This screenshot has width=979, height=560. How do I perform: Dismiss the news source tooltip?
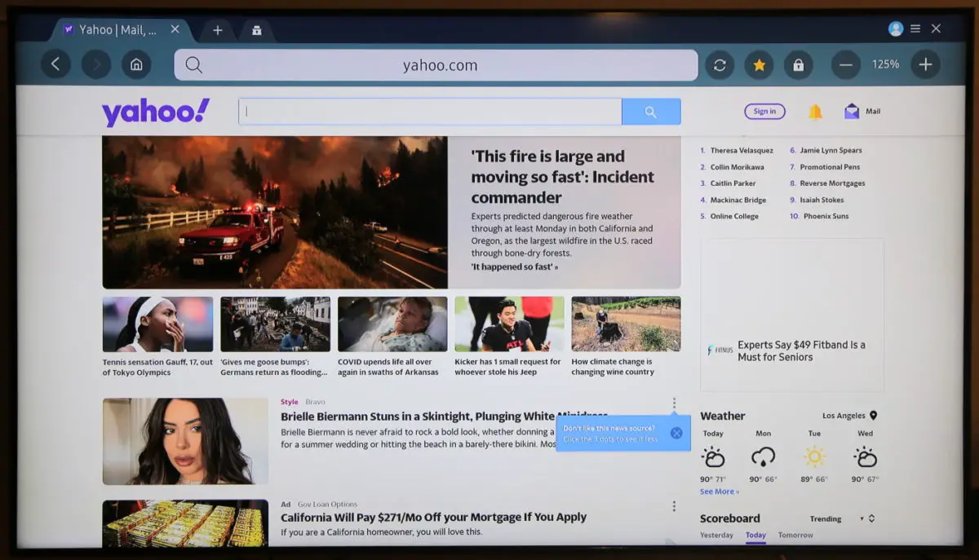(676, 433)
